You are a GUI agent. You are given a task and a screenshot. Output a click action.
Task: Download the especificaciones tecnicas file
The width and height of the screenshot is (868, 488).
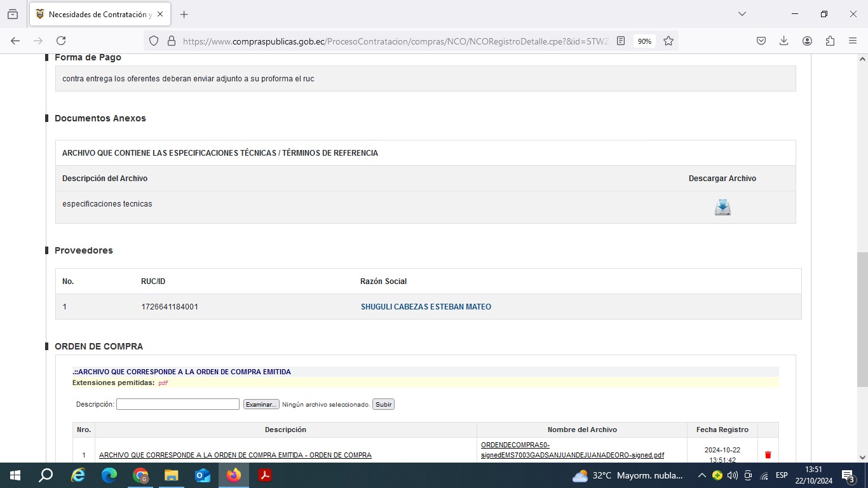click(722, 208)
